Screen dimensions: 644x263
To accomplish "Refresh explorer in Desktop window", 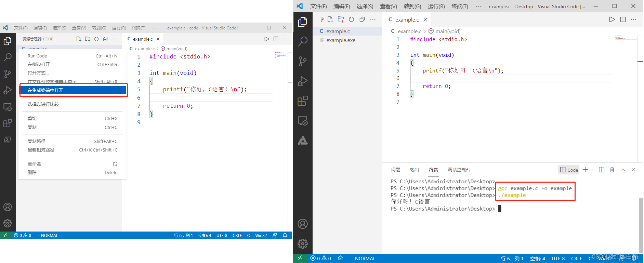I will pos(351,19).
